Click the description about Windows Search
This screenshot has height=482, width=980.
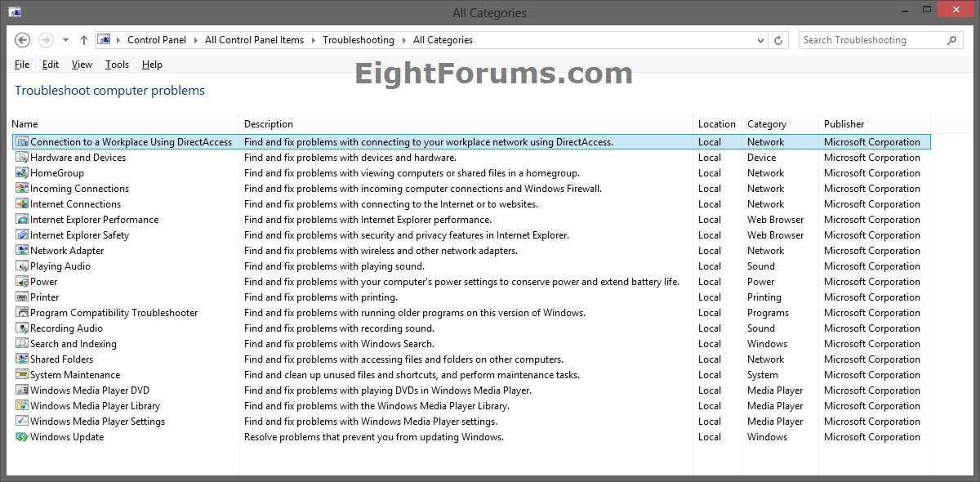coord(339,344)
